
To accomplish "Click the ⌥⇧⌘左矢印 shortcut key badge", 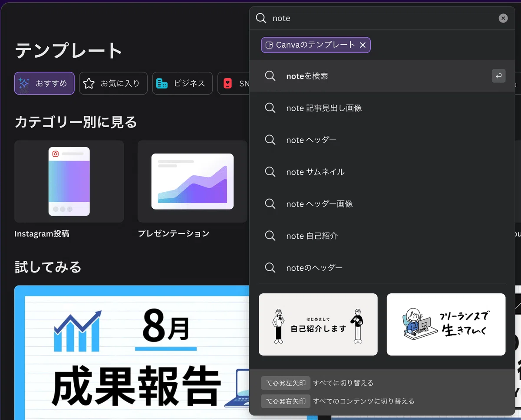I will [286, 383].
